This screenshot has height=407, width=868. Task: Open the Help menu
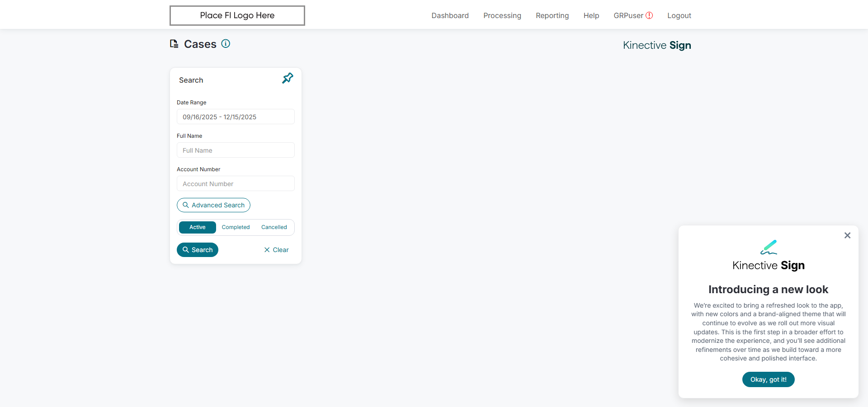(591, 15)
